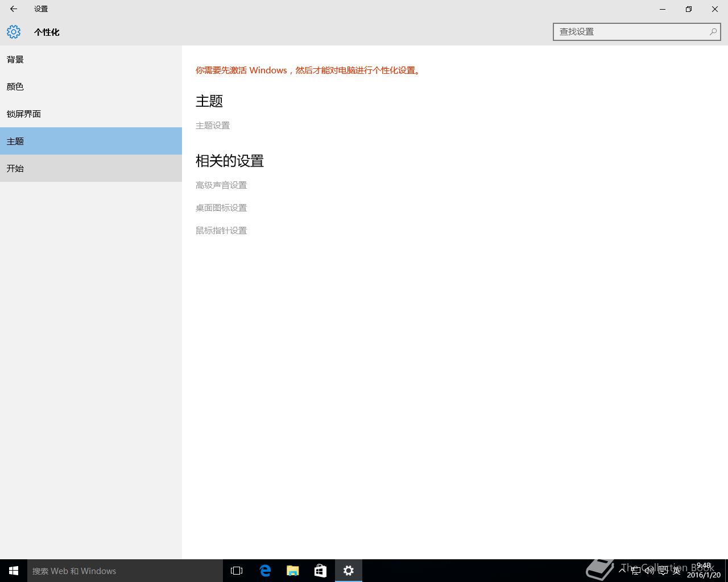728x582 pixels.
Task: Restore down the 设置 window
Action: [689, 9]
